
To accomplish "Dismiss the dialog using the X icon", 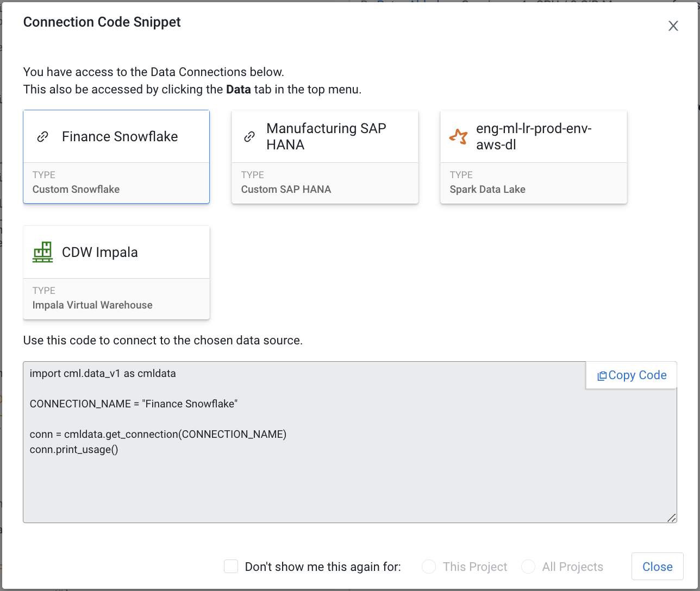I will point(673,26).
